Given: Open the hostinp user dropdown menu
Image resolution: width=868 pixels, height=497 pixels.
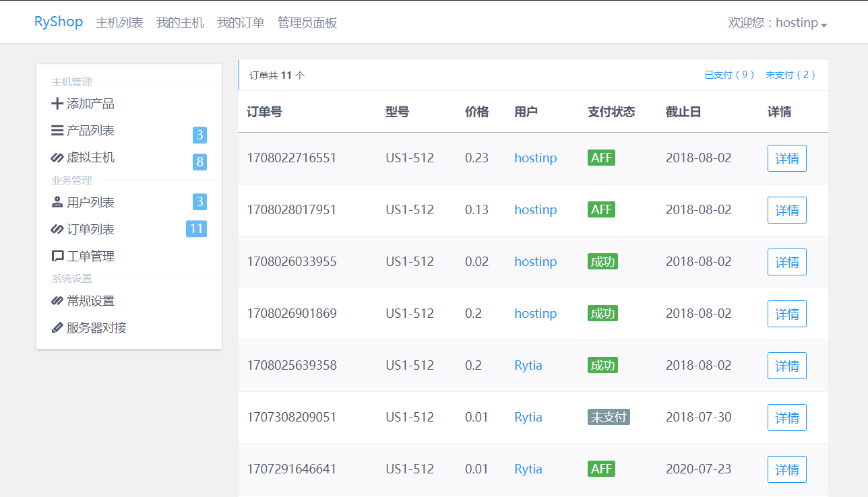Looking at the screenshot, I should 778,23.
